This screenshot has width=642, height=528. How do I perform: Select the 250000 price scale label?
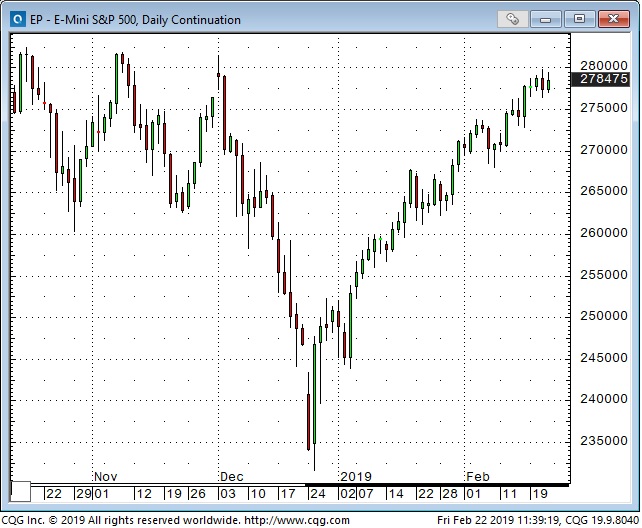click(x=604, y=316)
